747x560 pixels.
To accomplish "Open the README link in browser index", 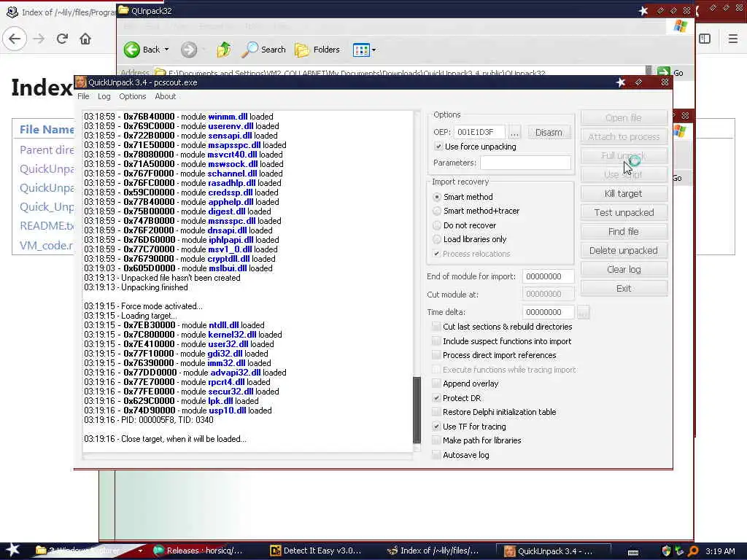I will [x=47, y=226].
